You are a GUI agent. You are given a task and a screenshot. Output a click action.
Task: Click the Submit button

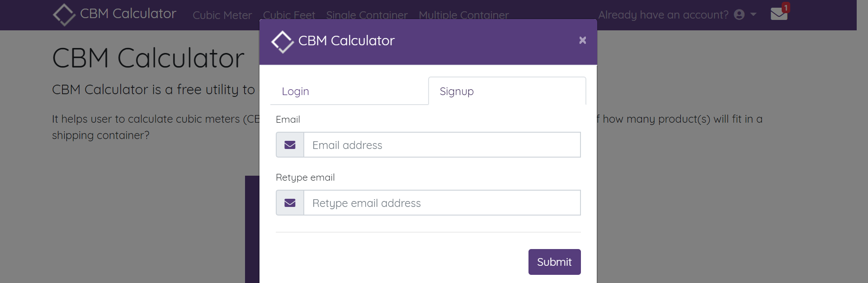coord(554,262)
